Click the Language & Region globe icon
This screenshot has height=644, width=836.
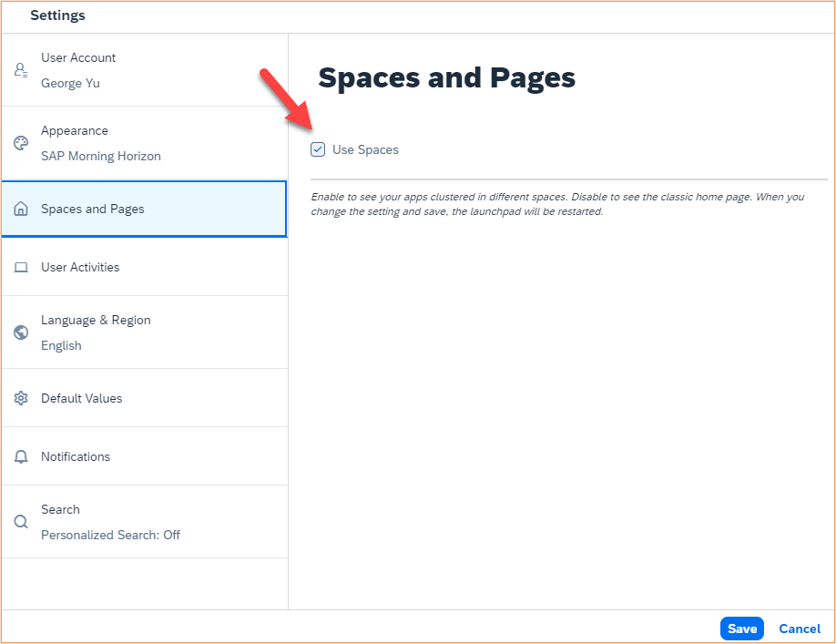coord(21,332)
